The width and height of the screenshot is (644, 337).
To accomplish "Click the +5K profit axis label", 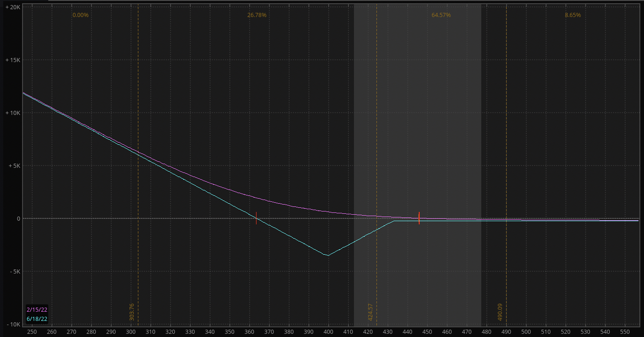I will [14, 166].
